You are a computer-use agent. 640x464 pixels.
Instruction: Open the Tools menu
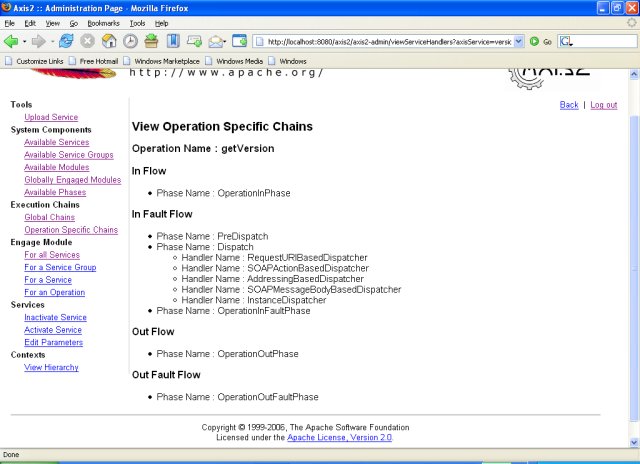pyautogui.click(x=137, y=23)
